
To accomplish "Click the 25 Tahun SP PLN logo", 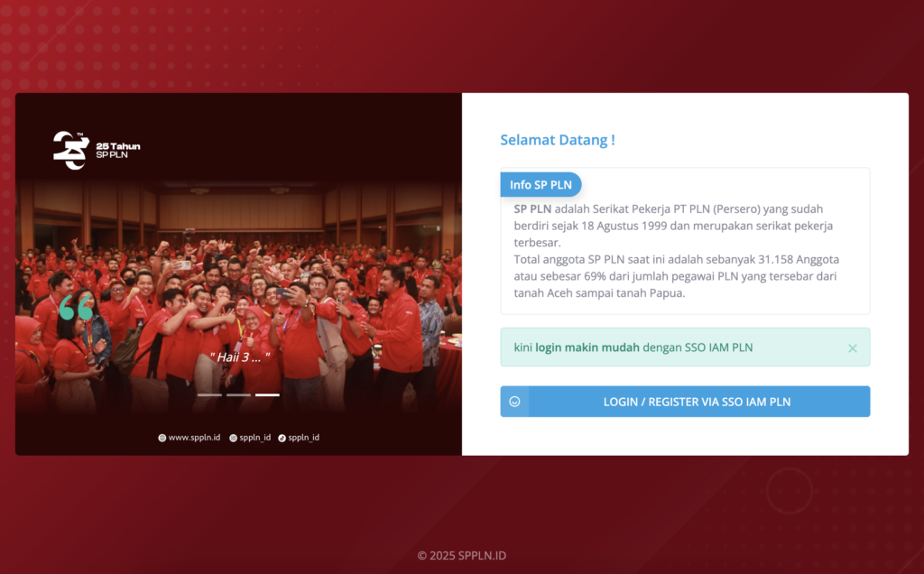I will pos(97,151).
